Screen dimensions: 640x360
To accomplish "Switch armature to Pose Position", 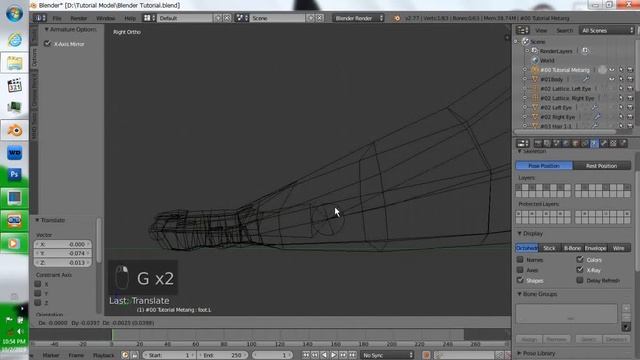I will tap(544, 166).
